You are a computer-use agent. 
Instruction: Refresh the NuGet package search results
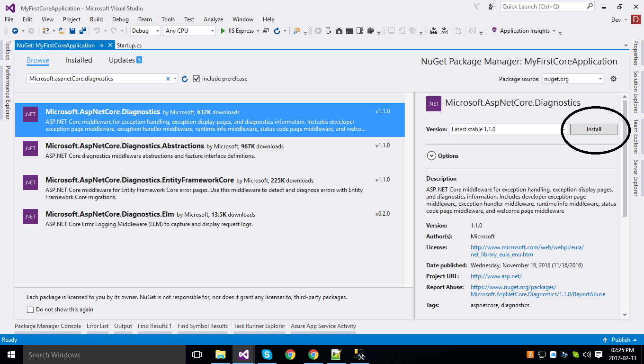[x=185, y=79]
